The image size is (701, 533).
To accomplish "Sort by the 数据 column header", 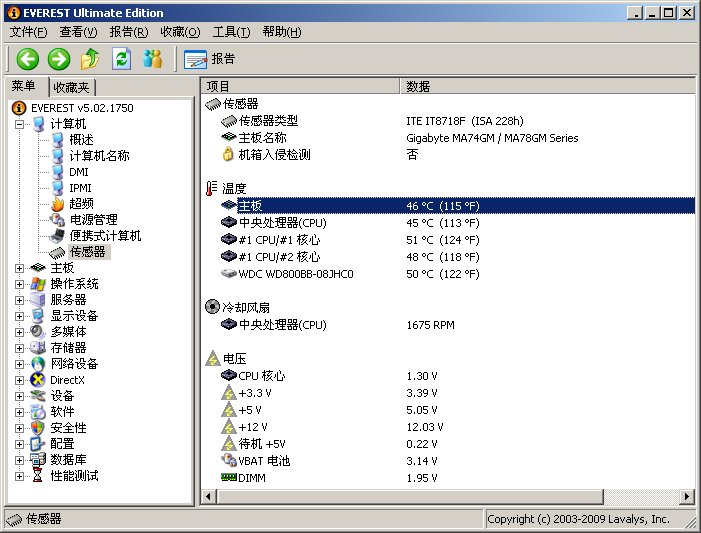I will [547, 86].
